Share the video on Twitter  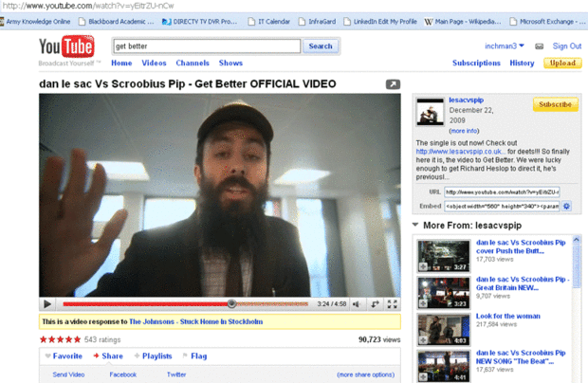click(x=176, y=374)
